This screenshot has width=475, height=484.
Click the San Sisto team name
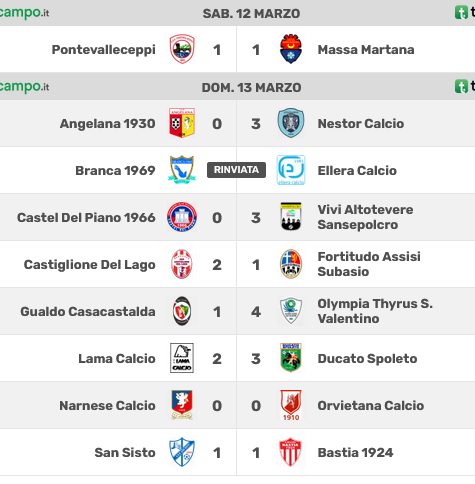point(125,453)
